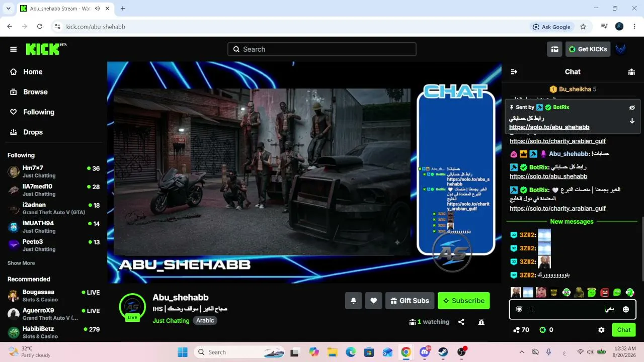Open Peeto3 followed channel

tap(53, 245)
